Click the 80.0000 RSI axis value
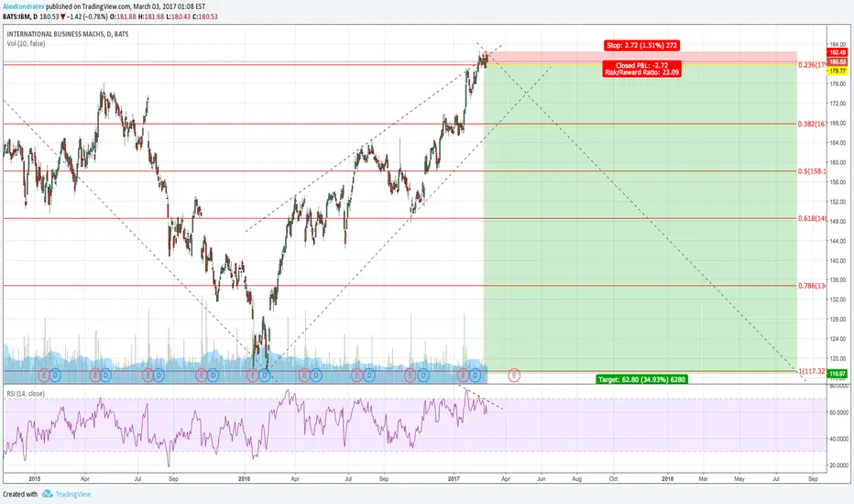This screenshot has height=504, width=854. tap(838, 386)
